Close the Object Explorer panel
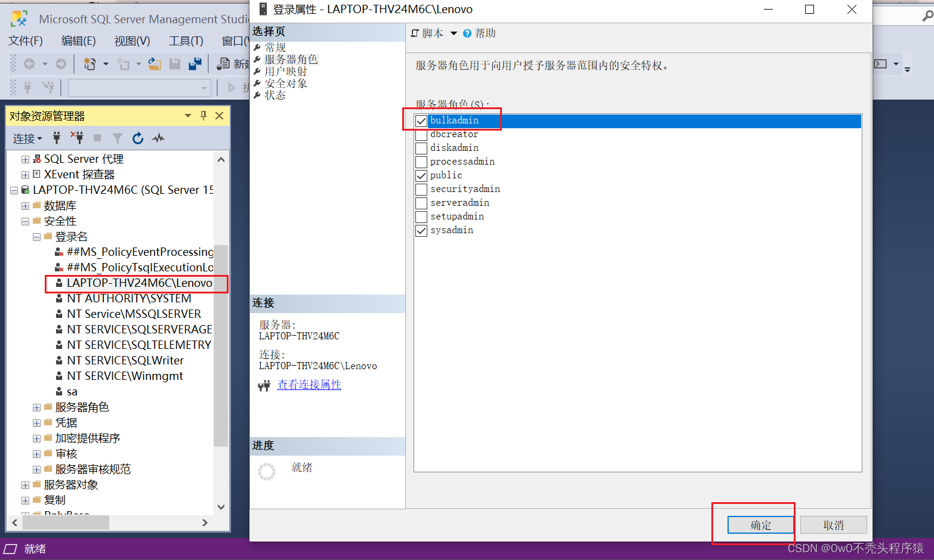The image size is (934, 560). point(220,116)
